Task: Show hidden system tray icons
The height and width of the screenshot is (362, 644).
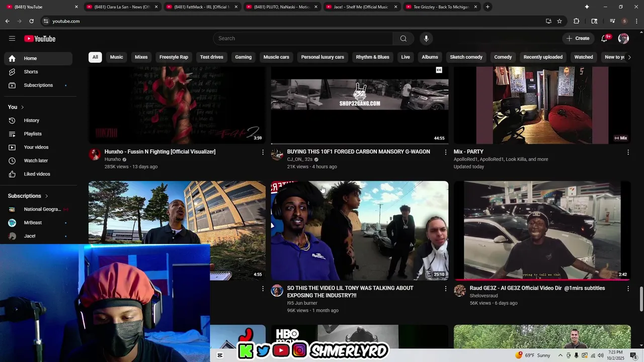Action: click(560, 355)
